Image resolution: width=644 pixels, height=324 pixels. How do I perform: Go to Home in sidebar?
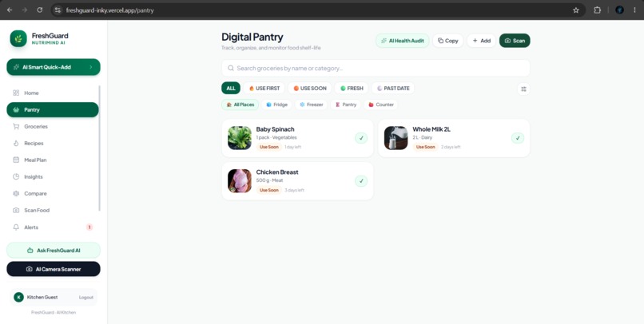pyautogui.click(x=53, y=93)
